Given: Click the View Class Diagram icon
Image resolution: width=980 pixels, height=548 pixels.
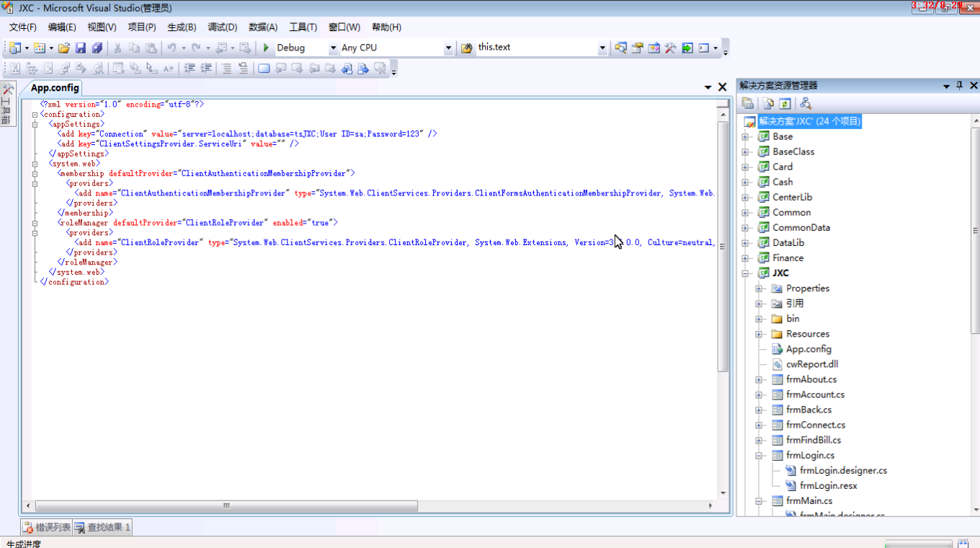Looking at the screenshot, I should coord(806,104).
